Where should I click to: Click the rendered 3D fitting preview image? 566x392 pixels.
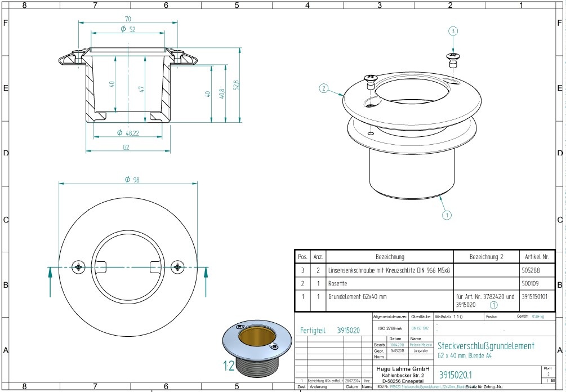(x=257, y=348)
